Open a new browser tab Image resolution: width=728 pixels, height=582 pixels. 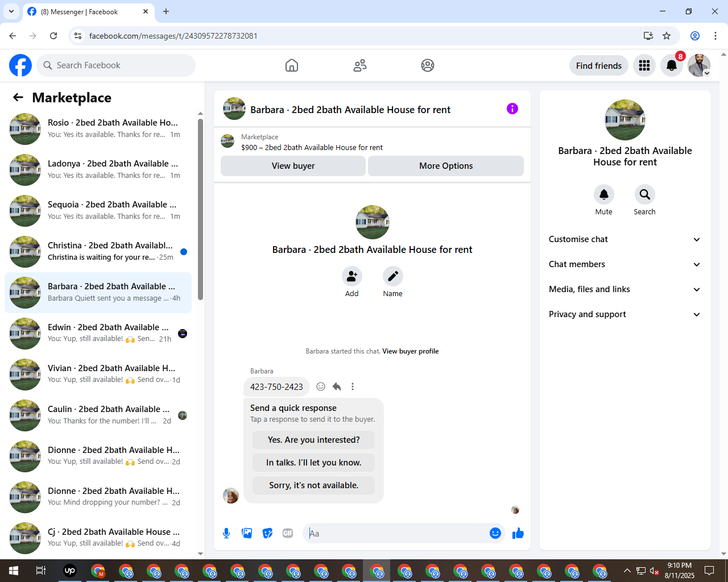click(166, 11)
